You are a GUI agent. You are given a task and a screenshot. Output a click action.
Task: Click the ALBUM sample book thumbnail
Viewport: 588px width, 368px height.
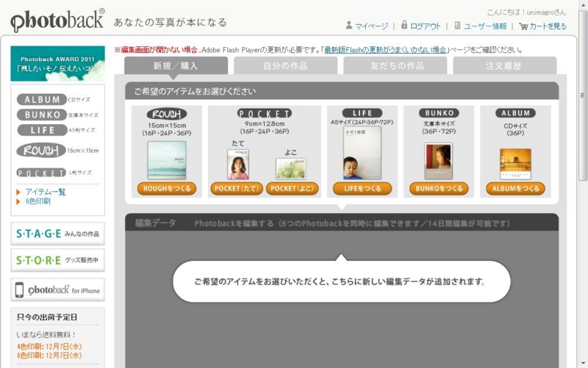pos(516,164)
